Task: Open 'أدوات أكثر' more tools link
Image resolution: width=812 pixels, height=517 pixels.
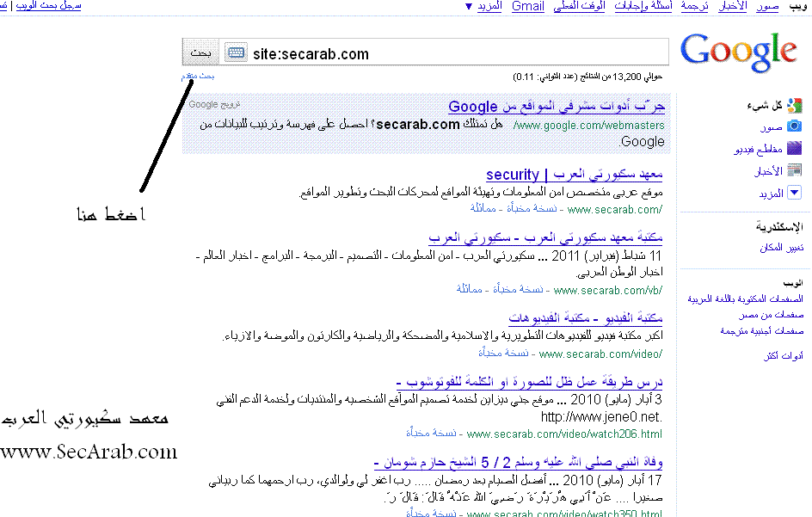Action: (784, 355)
